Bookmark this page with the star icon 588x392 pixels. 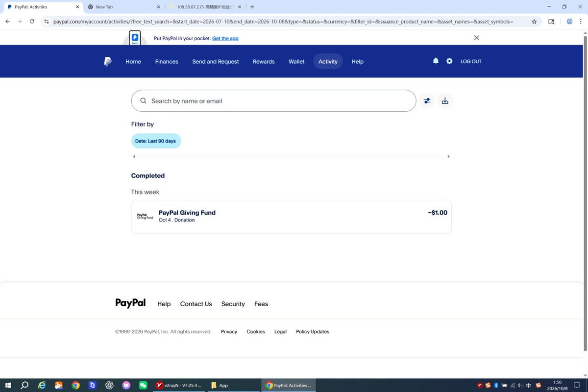pos(534,22)
